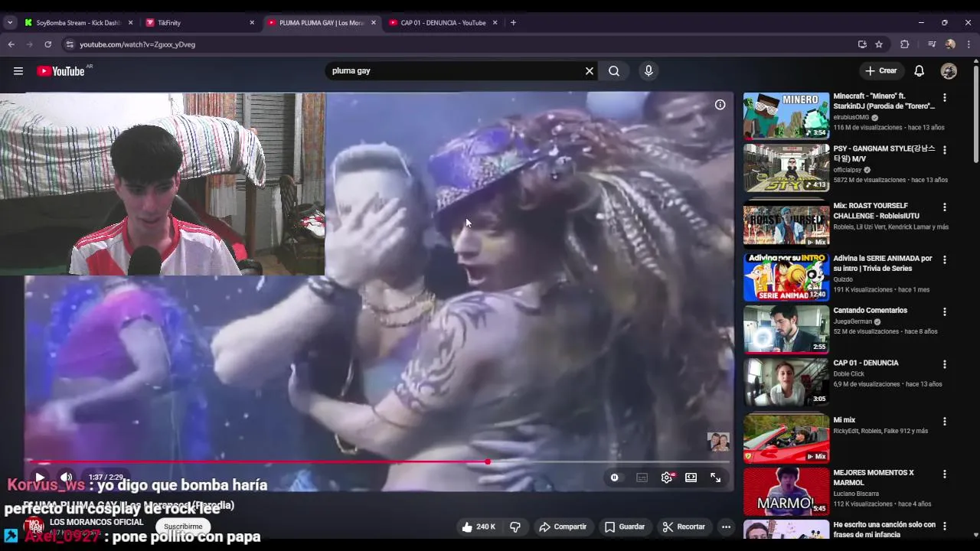Open the YouTube account avatar menu
This screenshot has height=551, width=980.
(x=949, y=71)
